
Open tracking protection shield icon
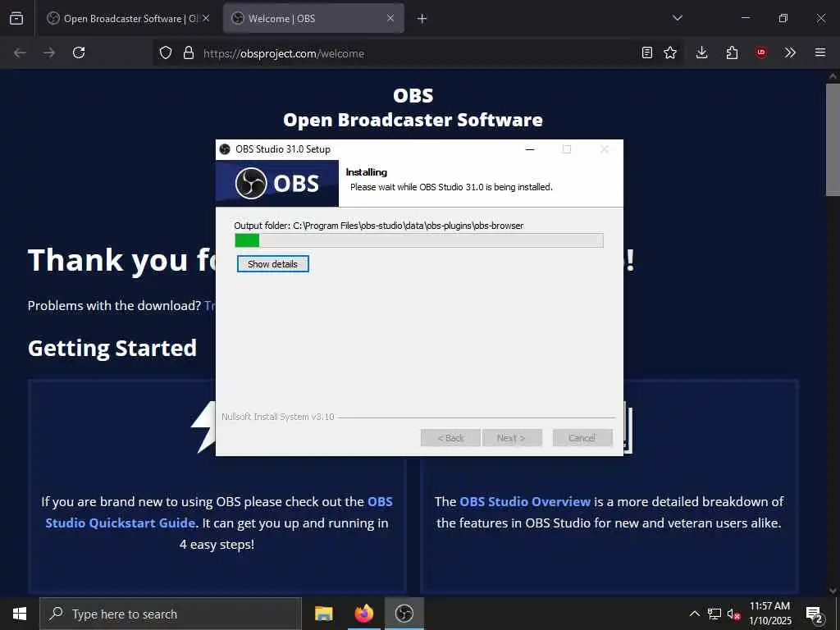166,53
